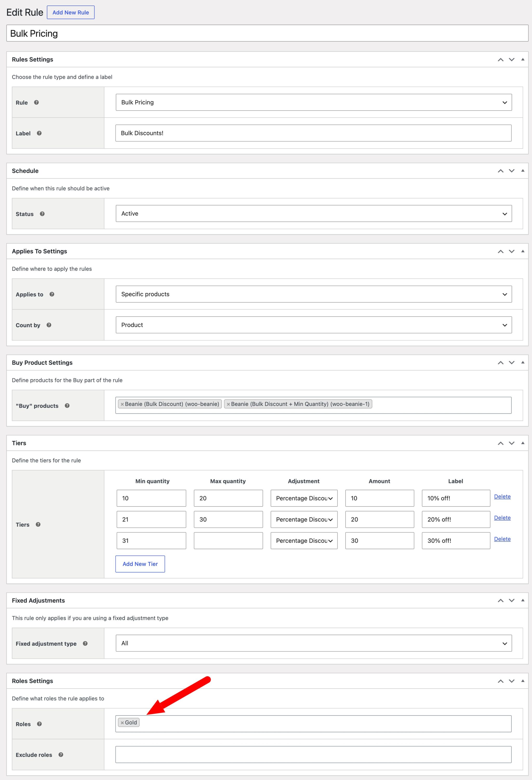Move Schedule panel up
Viewport: 532px width, 780px height.
click(501, 171)
